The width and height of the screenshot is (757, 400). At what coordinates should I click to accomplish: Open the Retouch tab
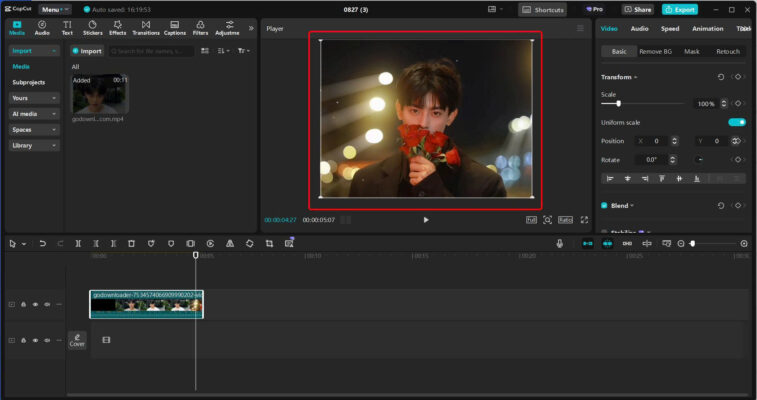(728, 51)
